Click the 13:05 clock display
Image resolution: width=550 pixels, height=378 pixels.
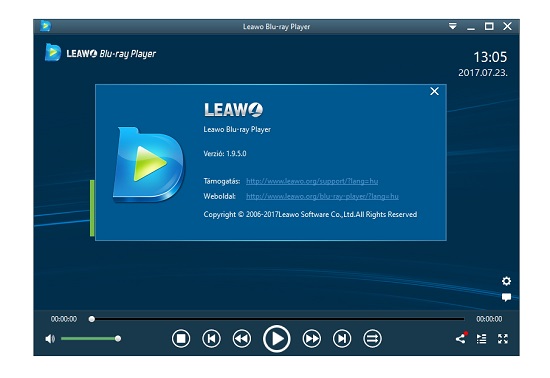pos(490,57)
